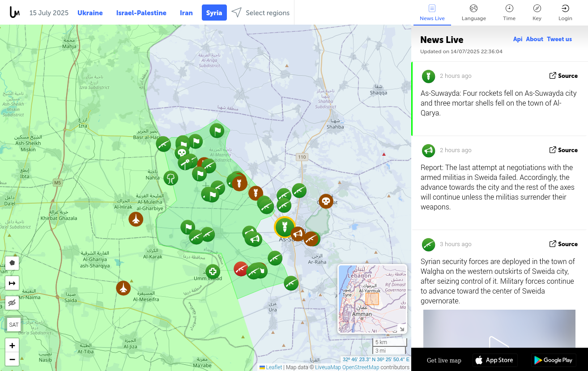Open the Ukraine region tab
This screenshot has width=588, height=371.
click(x=90, y=13)
